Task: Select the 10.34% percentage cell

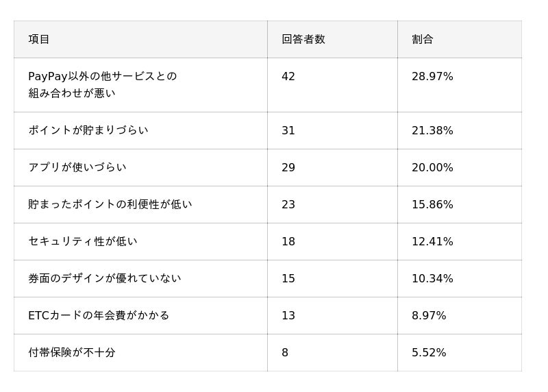Action: pos(432,278)
